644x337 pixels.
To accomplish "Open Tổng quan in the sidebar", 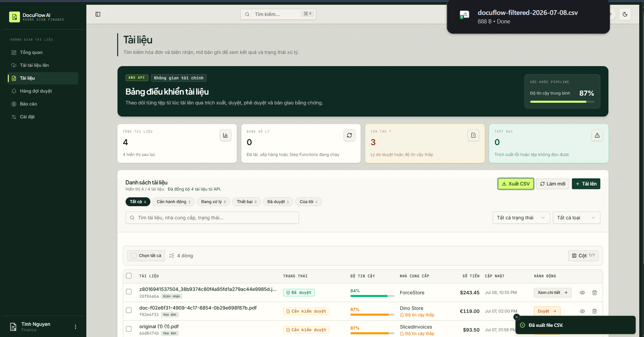I will pyautogui.click(x=43, y=53).
